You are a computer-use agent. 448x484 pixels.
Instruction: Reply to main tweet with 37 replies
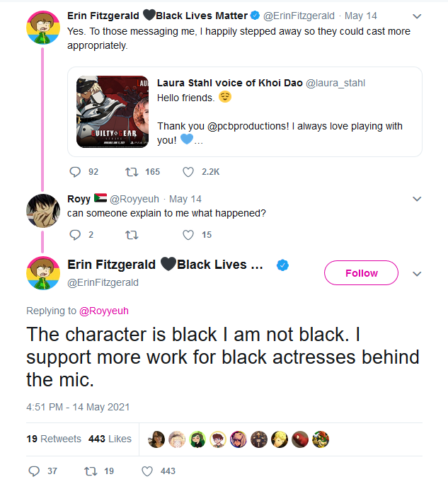34,471
